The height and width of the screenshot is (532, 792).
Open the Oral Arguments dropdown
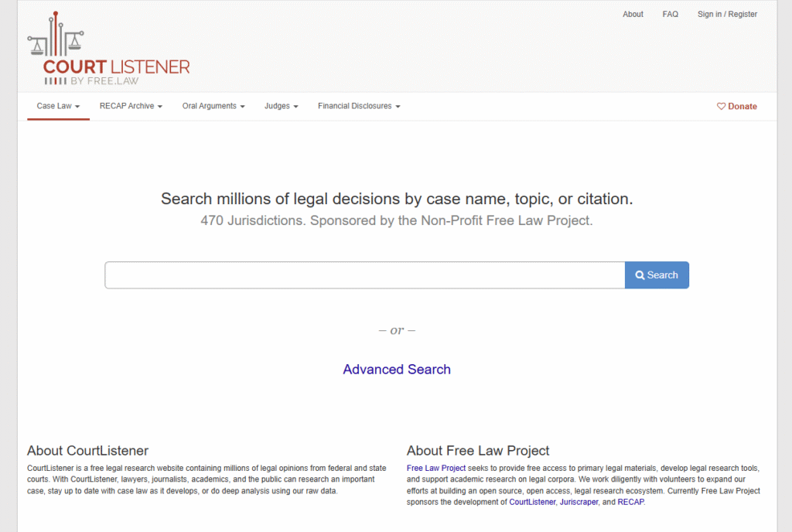click(213, 106)
